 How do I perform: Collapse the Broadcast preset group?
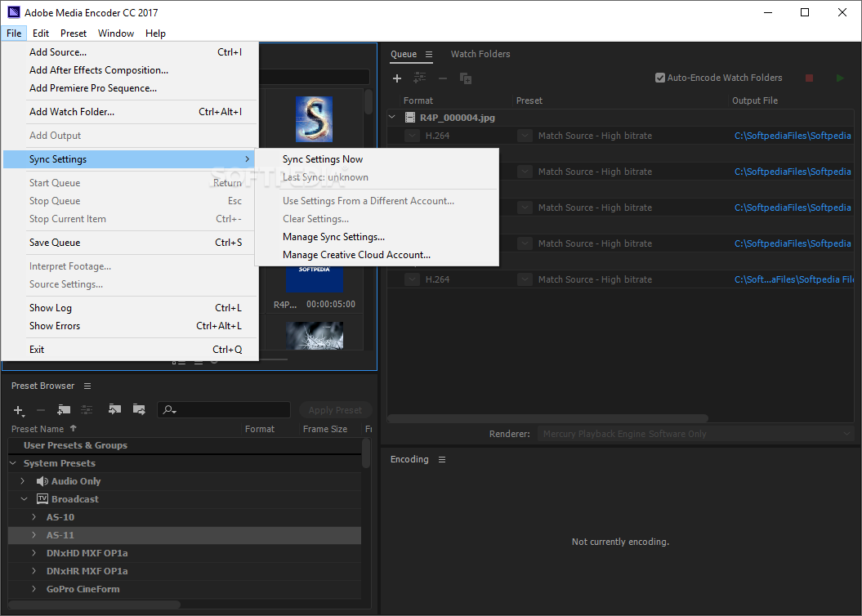tap(23, 499)
